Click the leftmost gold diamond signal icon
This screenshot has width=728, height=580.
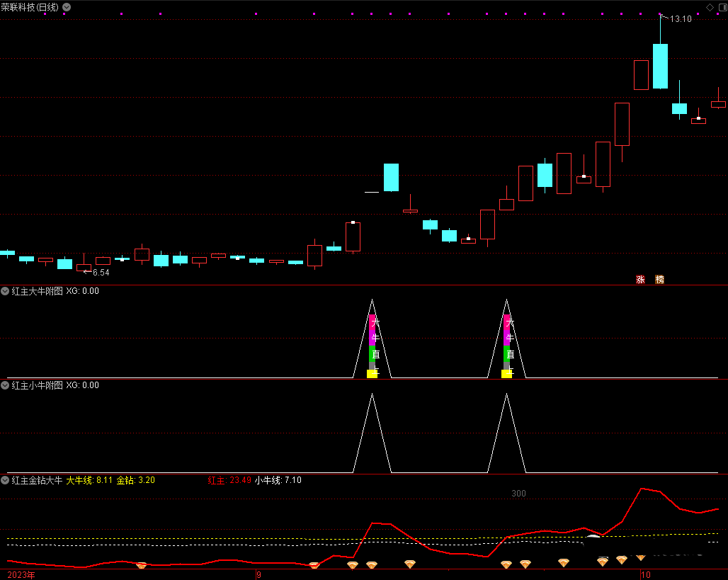[x=141, y=566]
